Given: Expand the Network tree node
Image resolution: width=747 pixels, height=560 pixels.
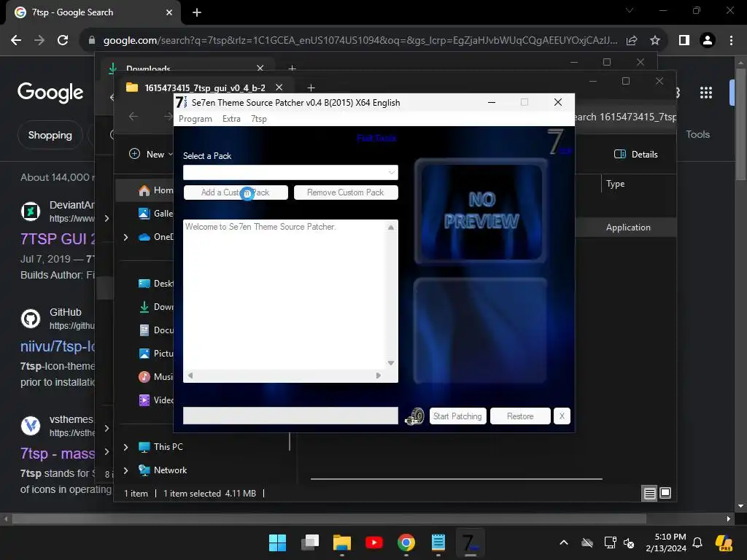Looking at the screenshot, I should [125, 470].
